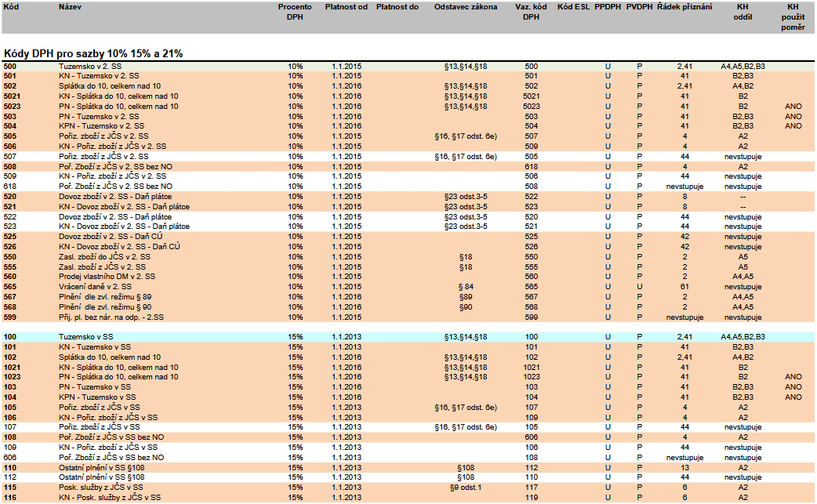Screen dimensions: 817x504
Task: Click the § 84 law paragraph cell
Action: tap(465, 288)
